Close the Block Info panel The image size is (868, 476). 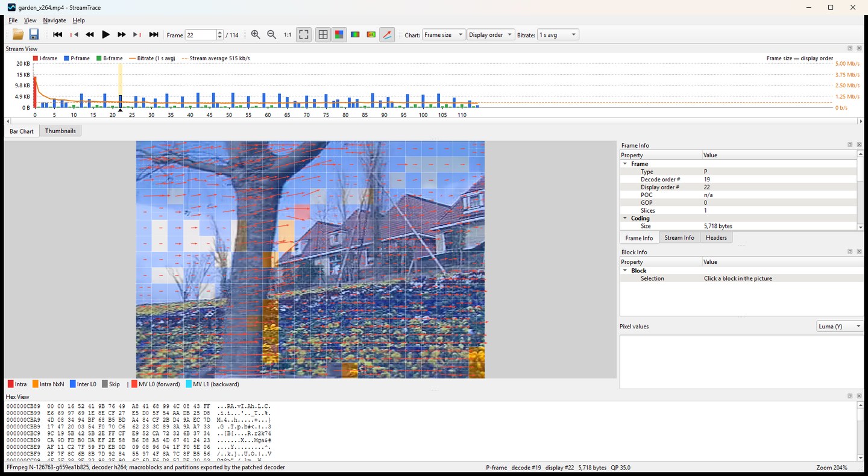tap(859, 251)
